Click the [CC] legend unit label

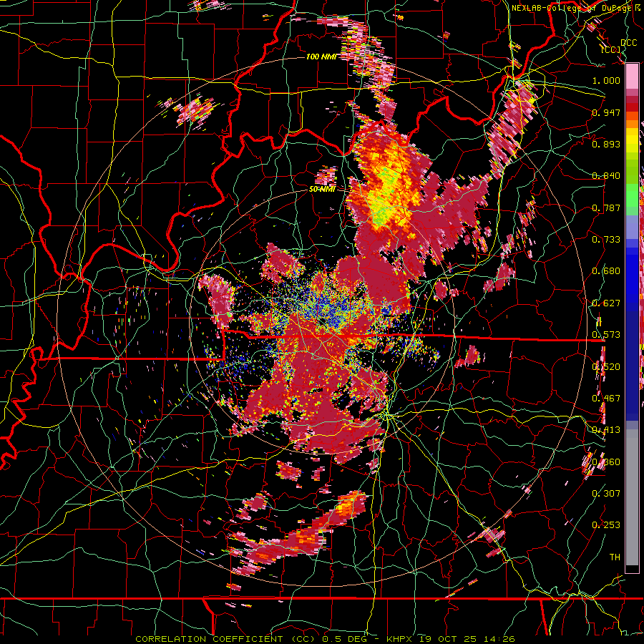tap(612, 49)
